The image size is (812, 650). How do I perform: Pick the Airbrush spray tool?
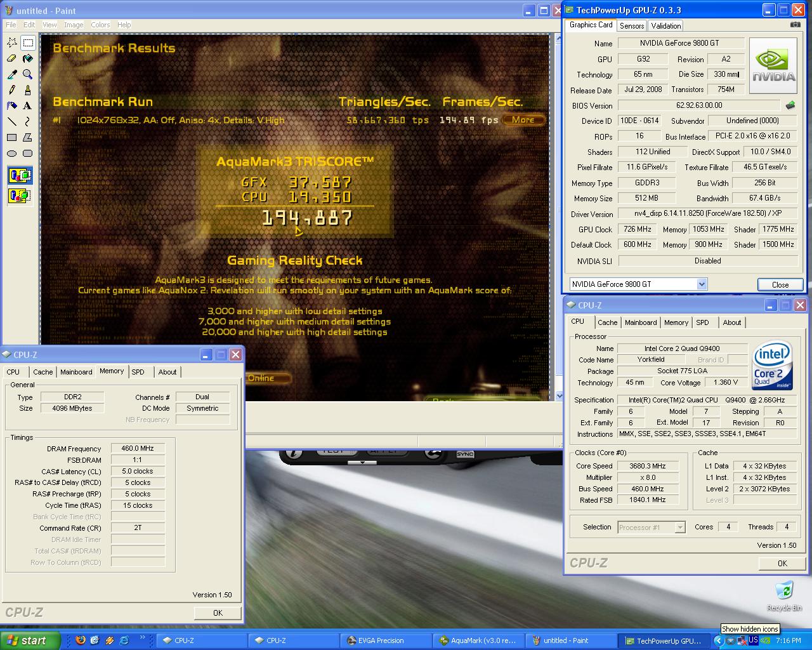pos(12,106)
